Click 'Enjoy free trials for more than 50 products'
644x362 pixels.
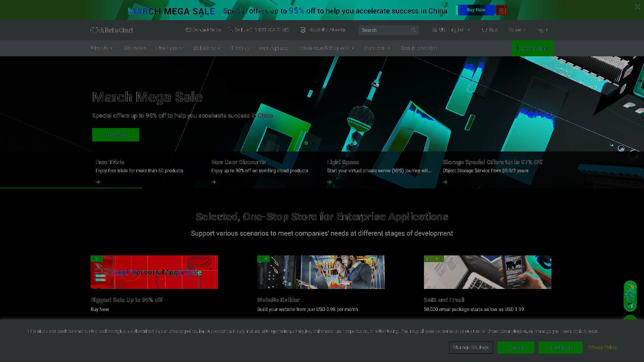139,171
